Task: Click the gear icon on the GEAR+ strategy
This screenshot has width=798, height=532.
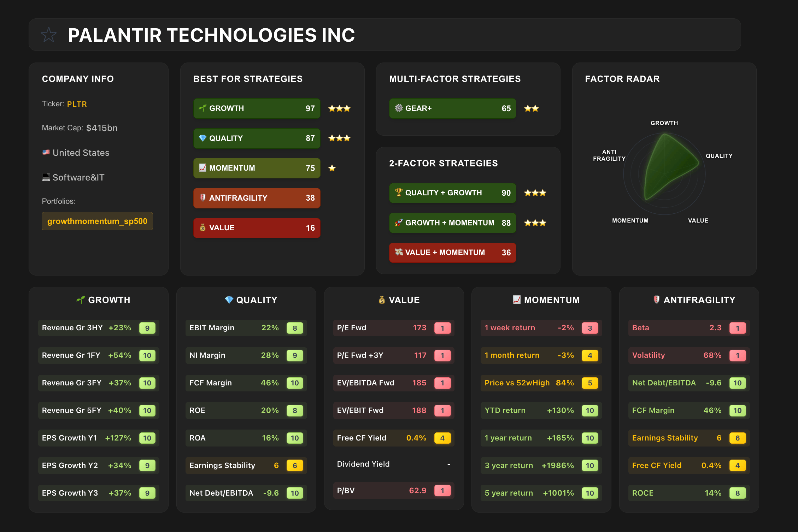Action: pyautogui.click(x=399, y=108)
